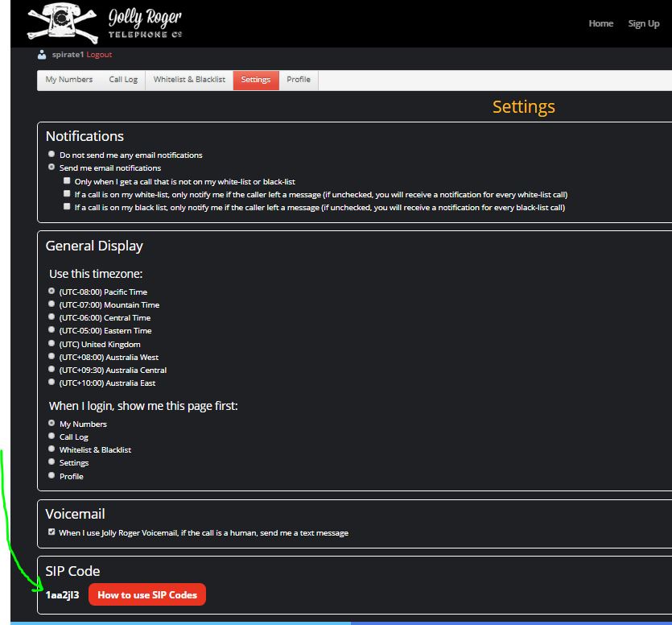Select the Whitelist & Blacklist tab
The image size is (672, 625).
189,80
